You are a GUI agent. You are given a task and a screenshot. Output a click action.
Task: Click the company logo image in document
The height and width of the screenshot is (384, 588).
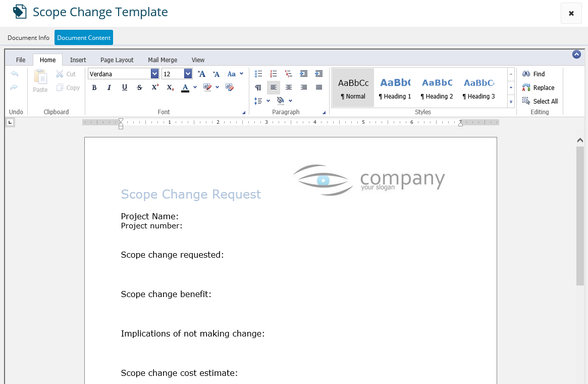click(x=369, y=180)
